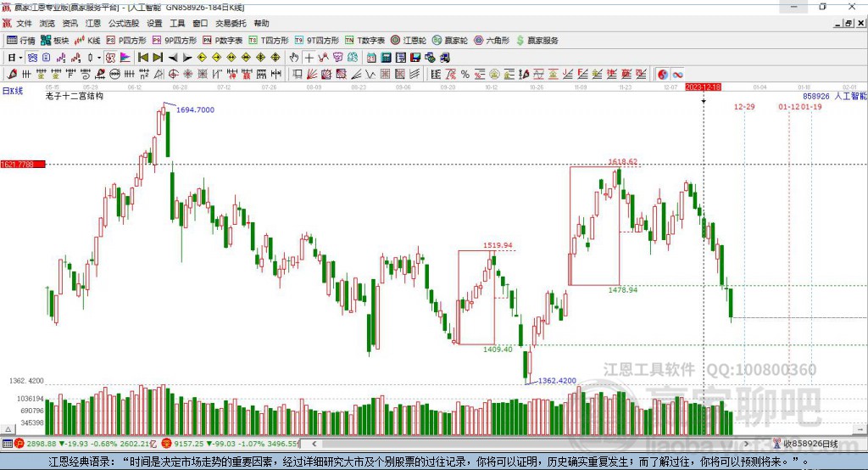868x470 pixels.
Task: Open the 浏览 menu
Action: [x=47, y=23]
